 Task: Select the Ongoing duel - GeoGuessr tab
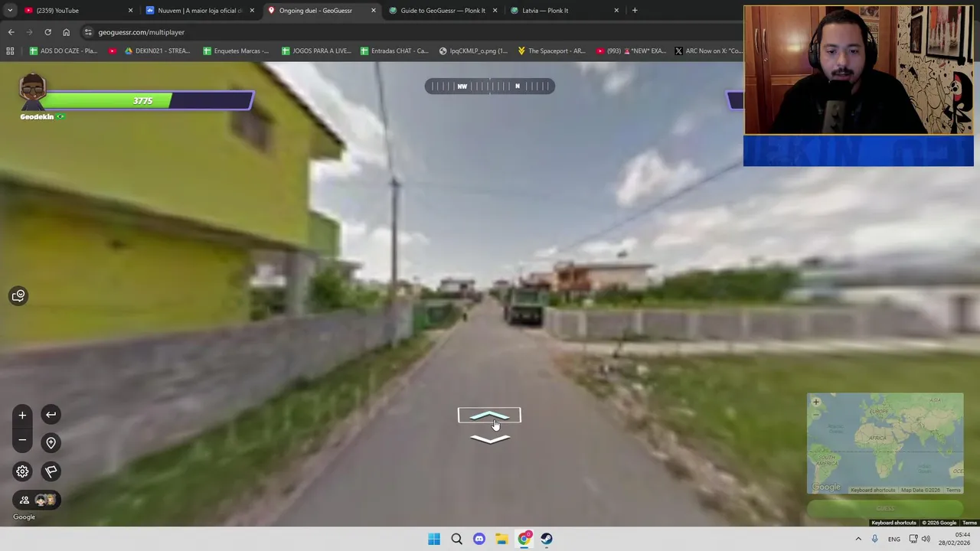coord(322,11)
